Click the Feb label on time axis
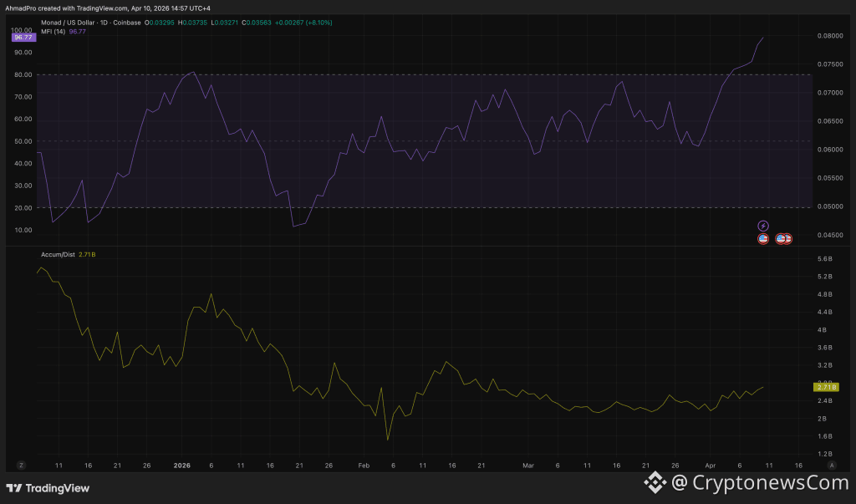 point(364,466)
